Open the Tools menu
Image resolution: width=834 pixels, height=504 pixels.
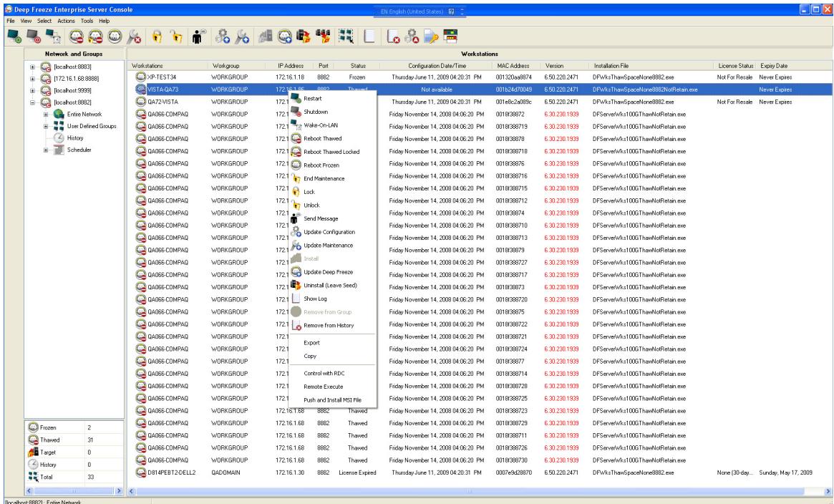click(87, 21)
